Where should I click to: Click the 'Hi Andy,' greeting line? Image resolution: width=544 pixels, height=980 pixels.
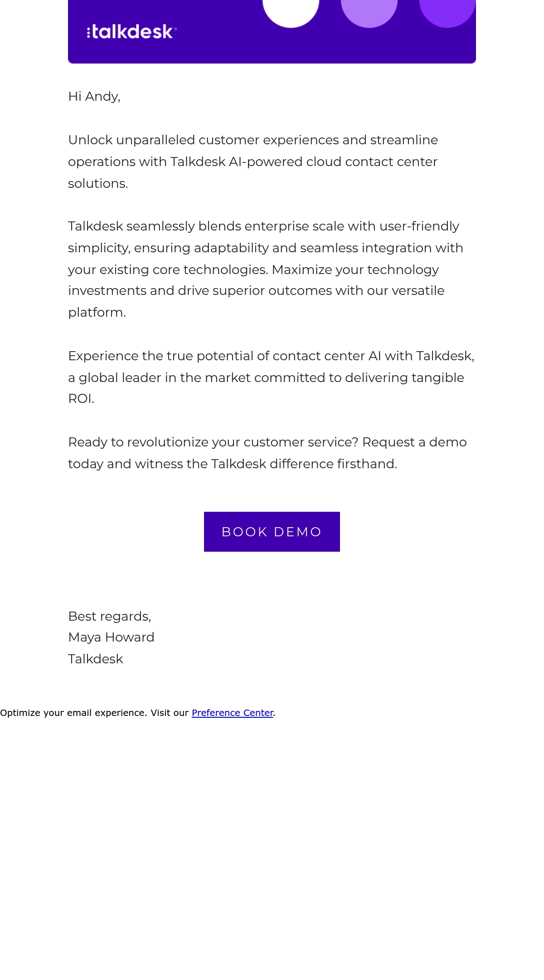click(94, 97)
